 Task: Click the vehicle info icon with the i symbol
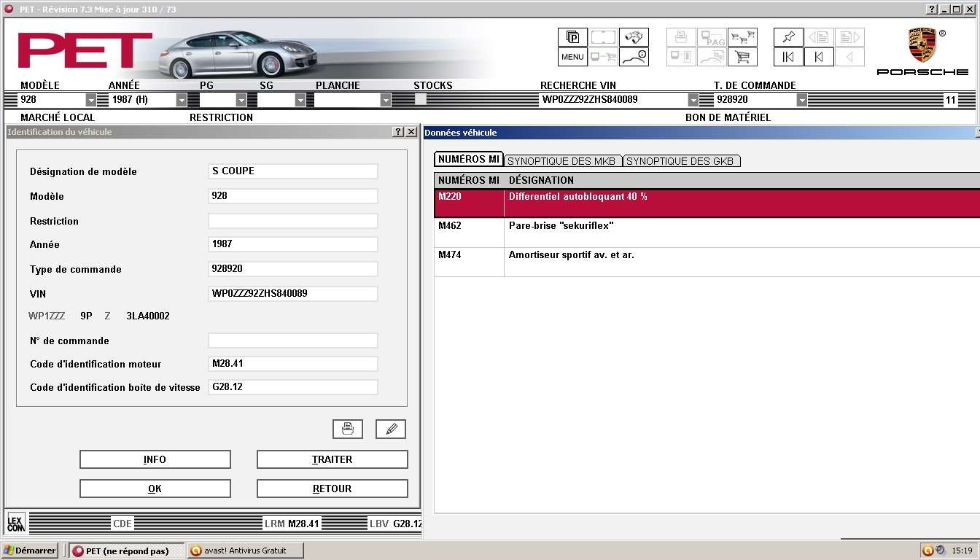(634, 57)
